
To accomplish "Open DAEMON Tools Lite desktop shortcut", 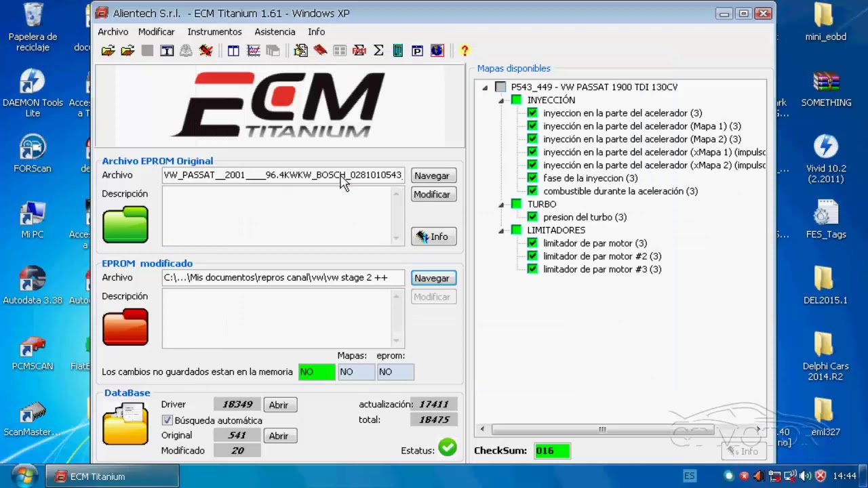I will (x=33, y=93).
